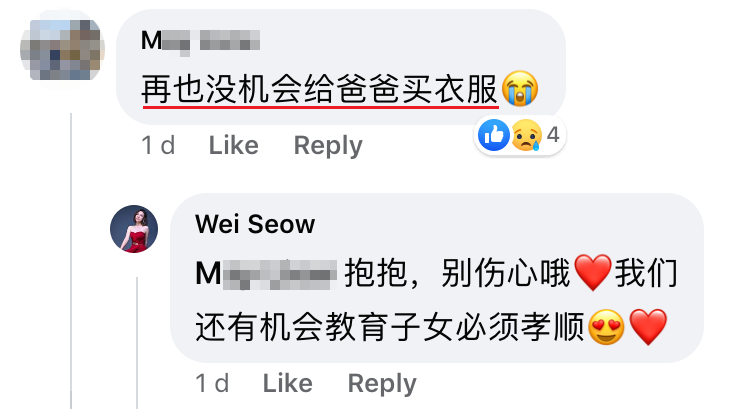Open Wei Seow's profile picture
750x409 pixels.
pyautogui.click(x=134, y=229)
